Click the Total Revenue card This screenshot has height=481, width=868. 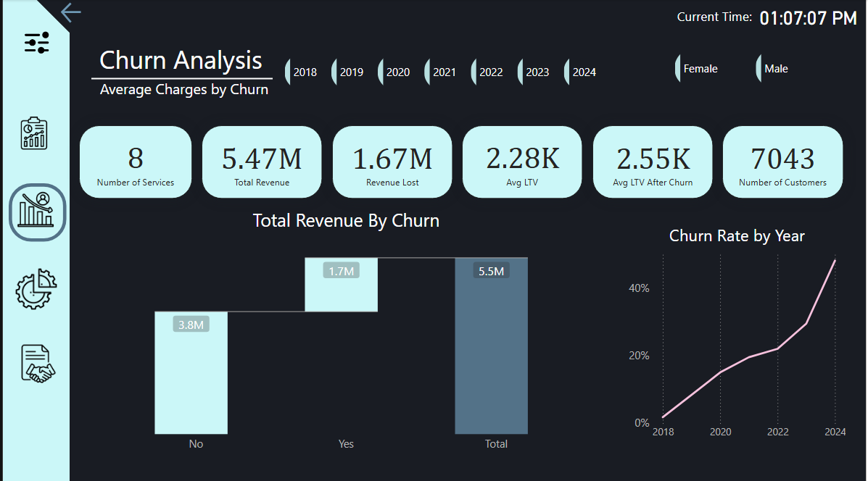[x=262, y=162]
